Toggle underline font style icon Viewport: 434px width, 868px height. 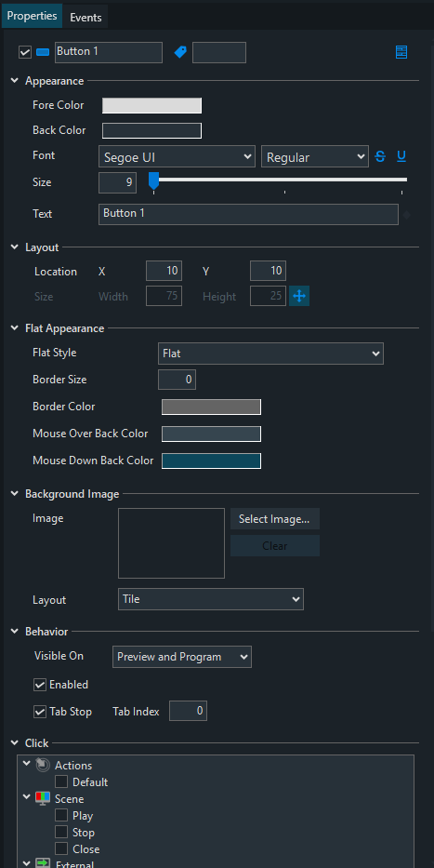pos(401,156)
